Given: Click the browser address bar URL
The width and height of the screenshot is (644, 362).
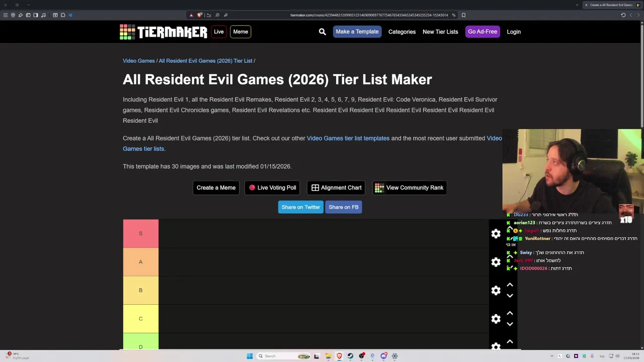Looking at the screenshot, I should point(369,15).
